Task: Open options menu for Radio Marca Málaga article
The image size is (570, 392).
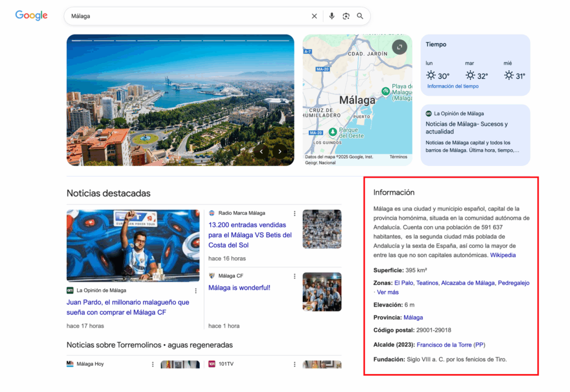Action: [x=294, y=213]
